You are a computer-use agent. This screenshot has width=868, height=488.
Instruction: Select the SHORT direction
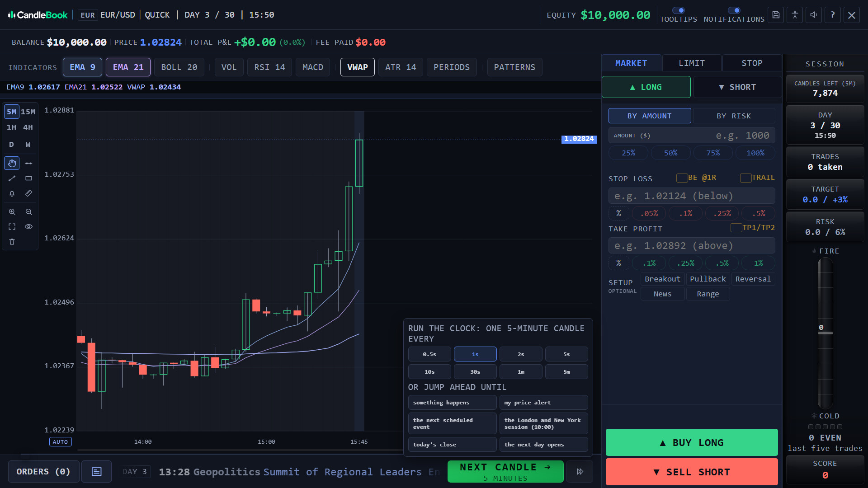[x=737, y=87]
